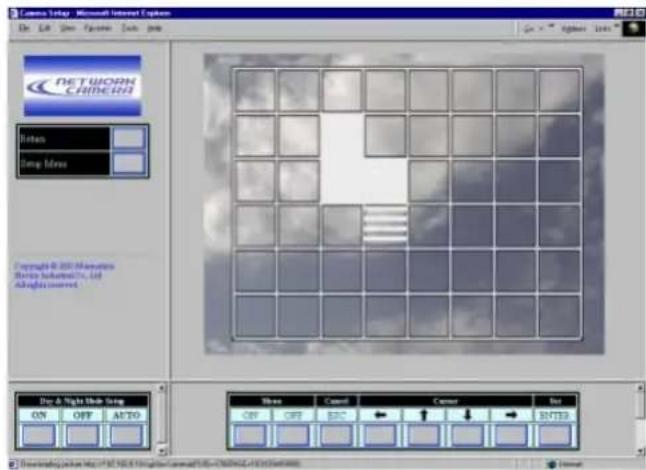Select the bottom-left cell of the mask grid
Screen dimensions: 646x470
[x=255, y=316]
